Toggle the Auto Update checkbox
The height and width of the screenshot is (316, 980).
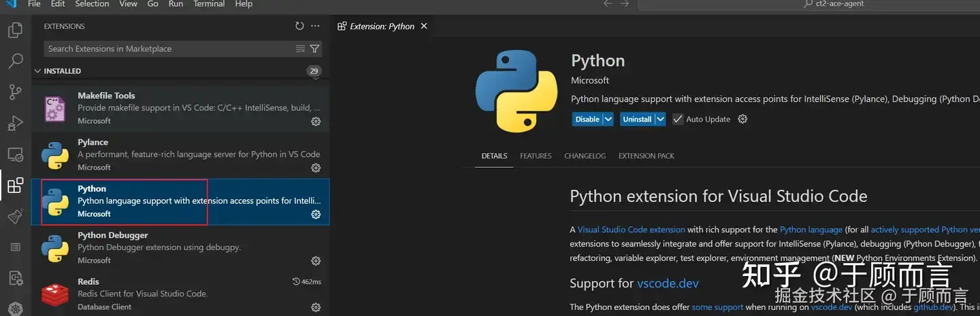pos(678,119)
